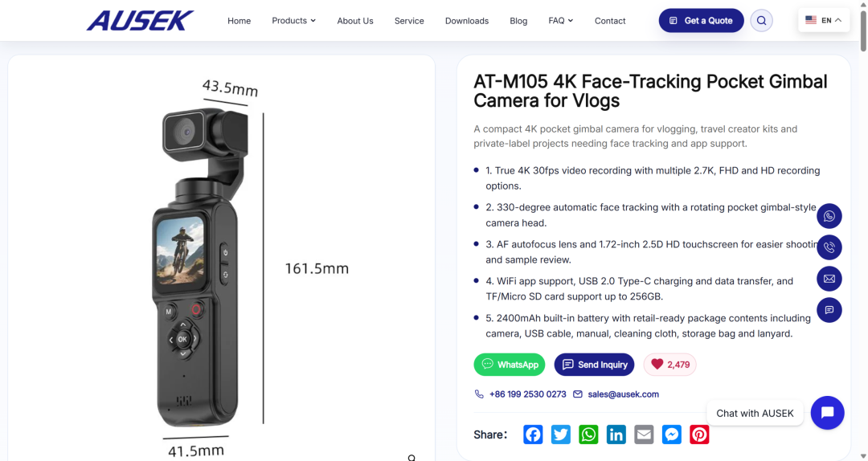
Task: Open the search icon in header
Action: 761,20
